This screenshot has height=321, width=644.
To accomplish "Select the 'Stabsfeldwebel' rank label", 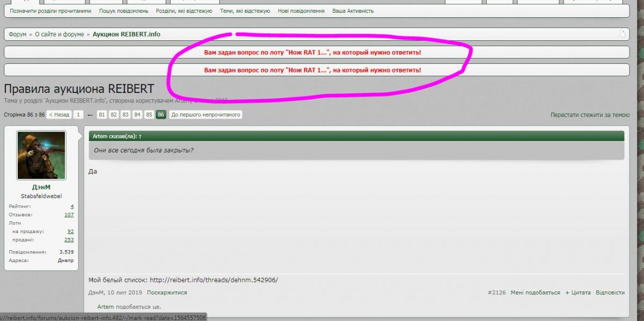I will 41,196.
